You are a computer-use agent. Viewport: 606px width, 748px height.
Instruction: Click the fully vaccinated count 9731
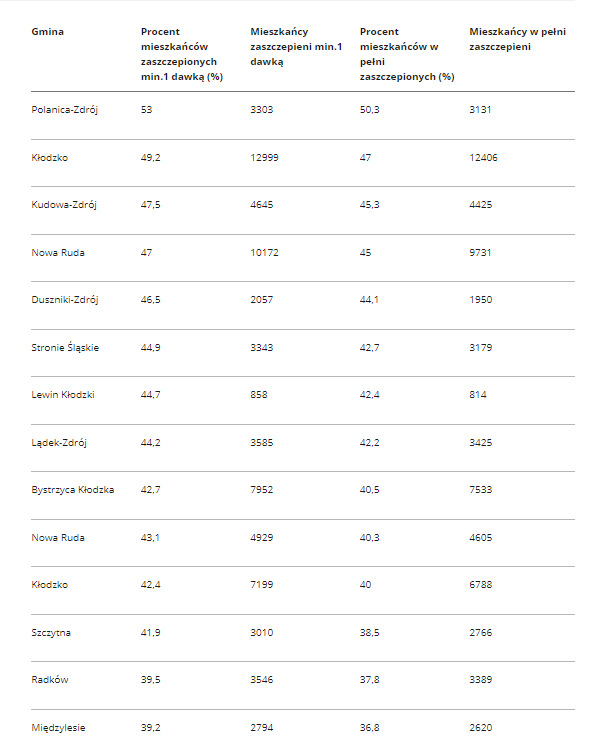click(480, 252)
